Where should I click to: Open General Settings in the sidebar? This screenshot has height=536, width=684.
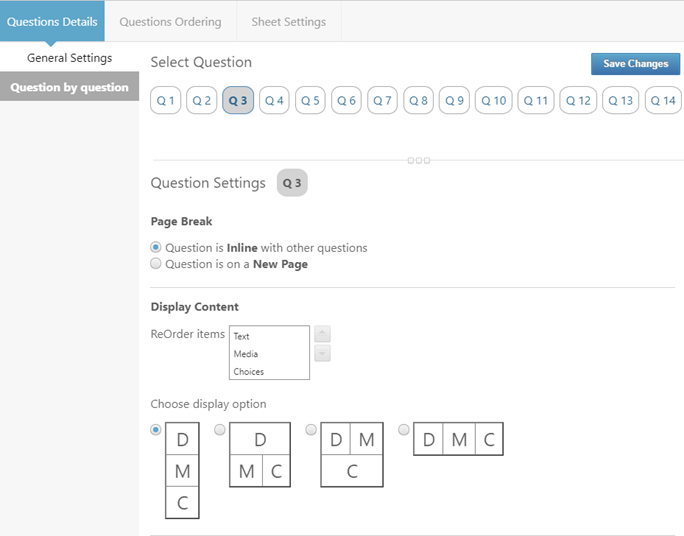69,58
